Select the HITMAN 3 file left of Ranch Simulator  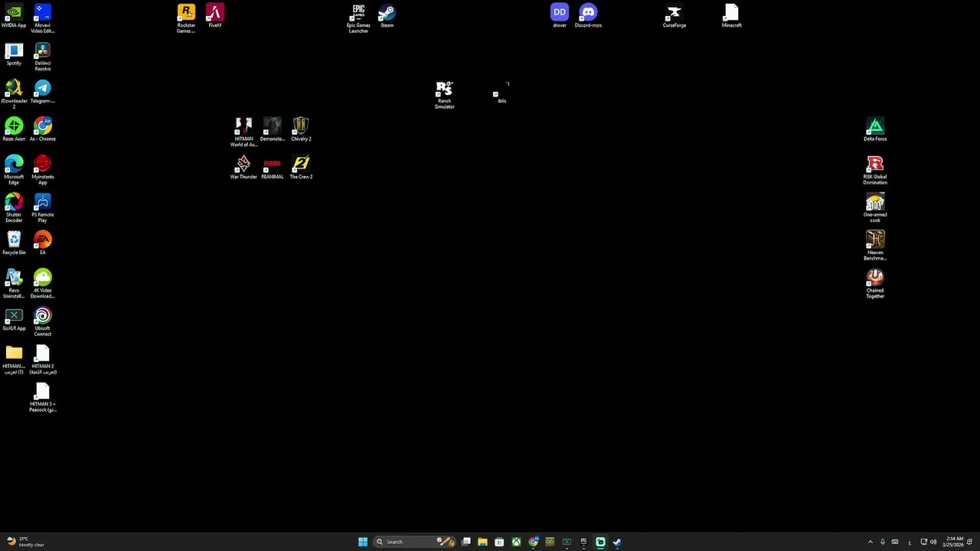[x=42, y=360]
